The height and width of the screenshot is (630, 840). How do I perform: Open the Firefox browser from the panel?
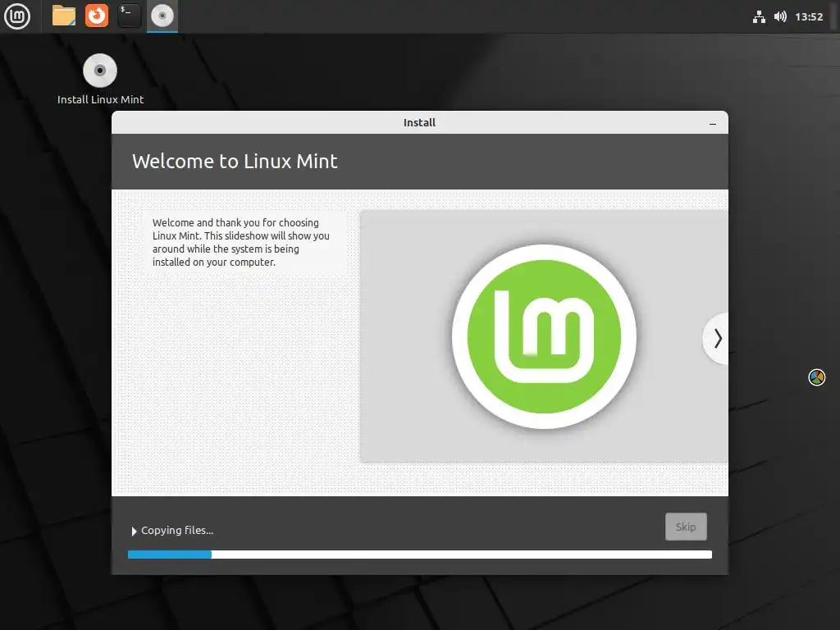tap(97, 16)
